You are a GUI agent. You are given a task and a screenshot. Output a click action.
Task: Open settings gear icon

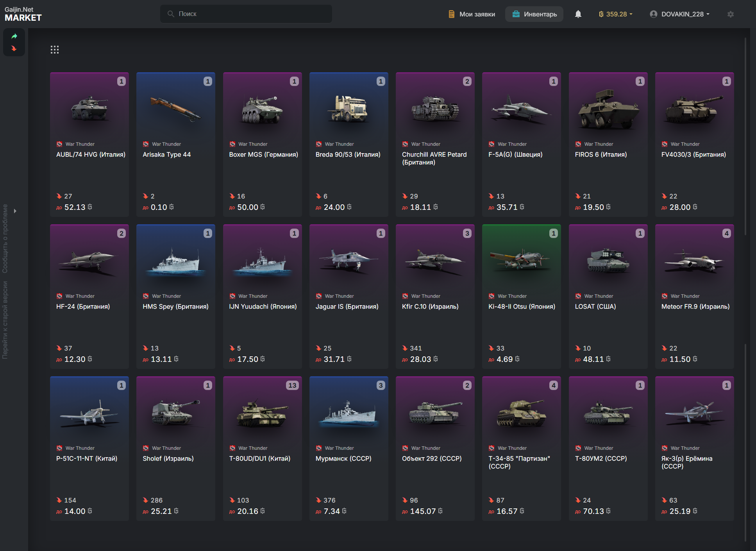[x=731, y=14]
